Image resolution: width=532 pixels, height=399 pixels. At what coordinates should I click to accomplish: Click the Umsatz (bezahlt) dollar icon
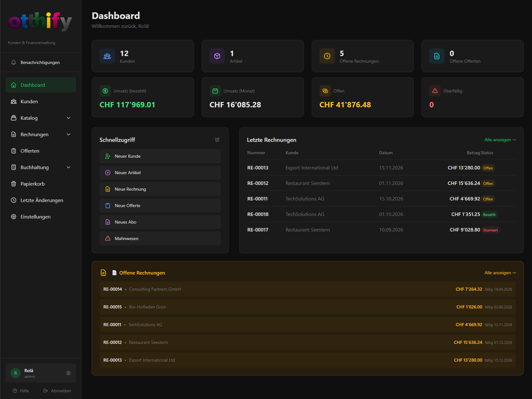(105, 91)
